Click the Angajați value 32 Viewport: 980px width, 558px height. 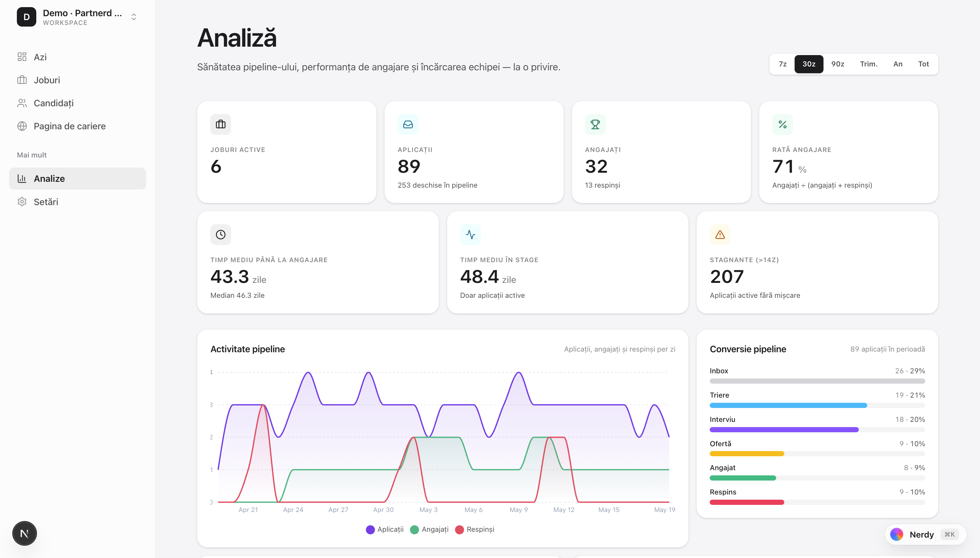point(596,166)
